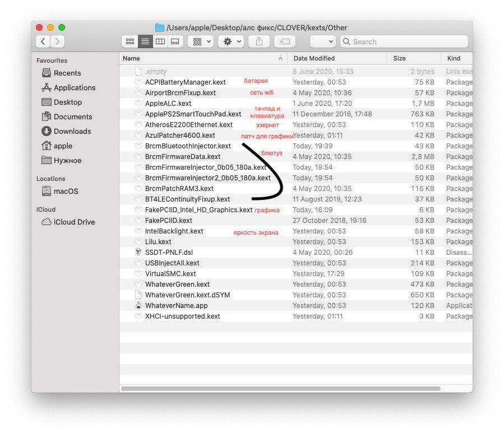The width and height of the screenshot is (504, 434).
Task: Click the window path title text
Action: pos(257,27)
